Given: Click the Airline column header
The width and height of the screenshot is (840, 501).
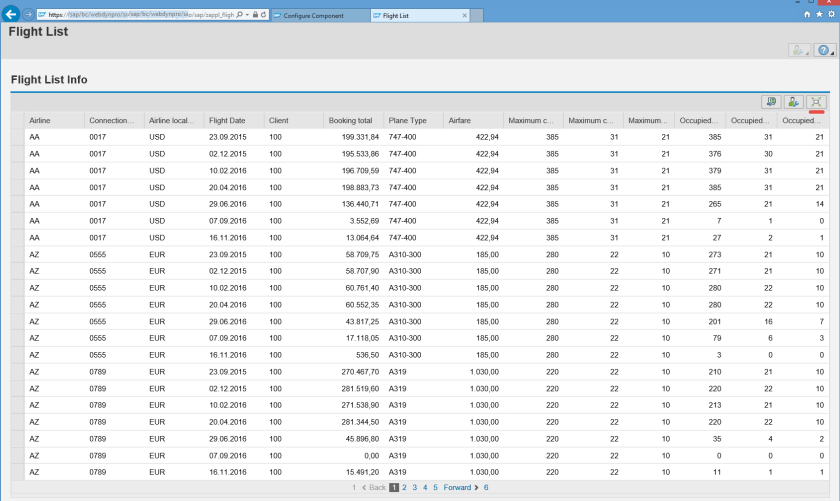Looking at the screenshot, I should point(41,120).
